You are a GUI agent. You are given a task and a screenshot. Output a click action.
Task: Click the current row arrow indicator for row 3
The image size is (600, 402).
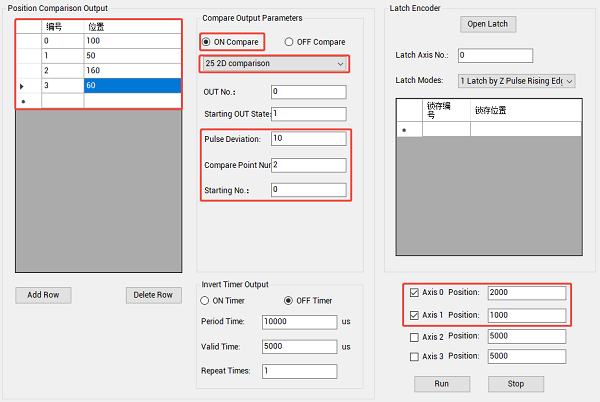22,87
